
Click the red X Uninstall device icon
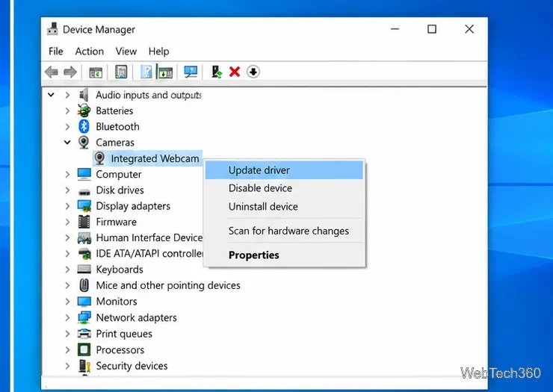pyautogui.click(x=235, y=72)
